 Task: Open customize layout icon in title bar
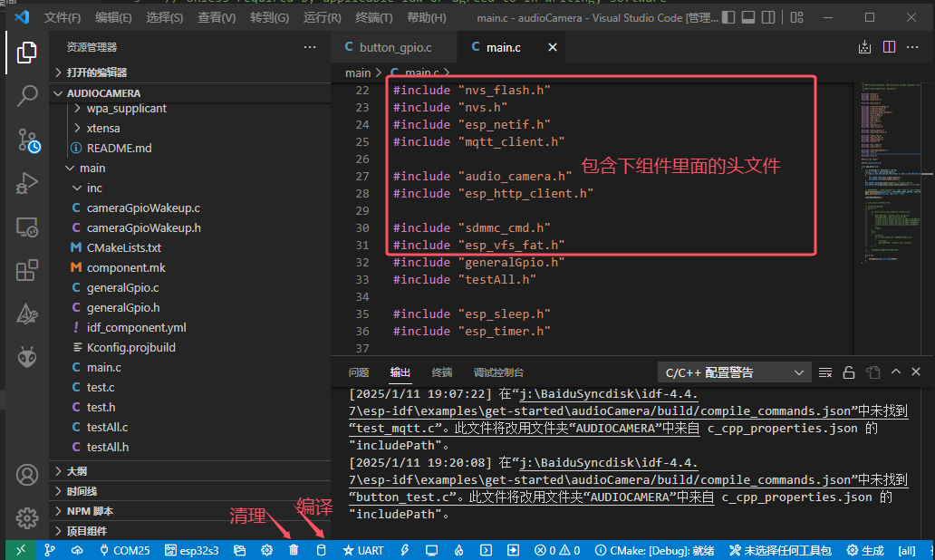pyautogui.click(x=797, y=17)
